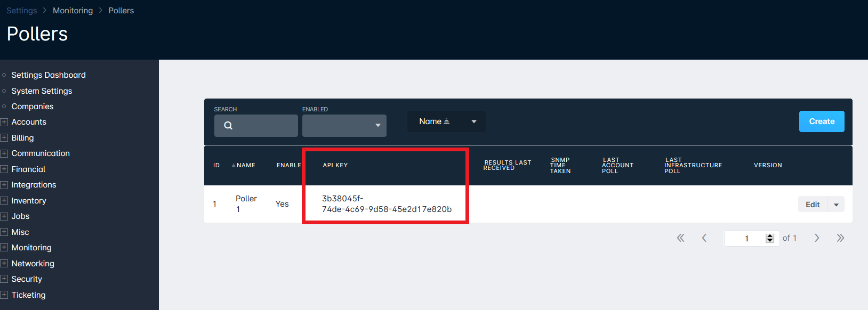Go to Monitoring breadcrumb link

(x=73, y=11)
